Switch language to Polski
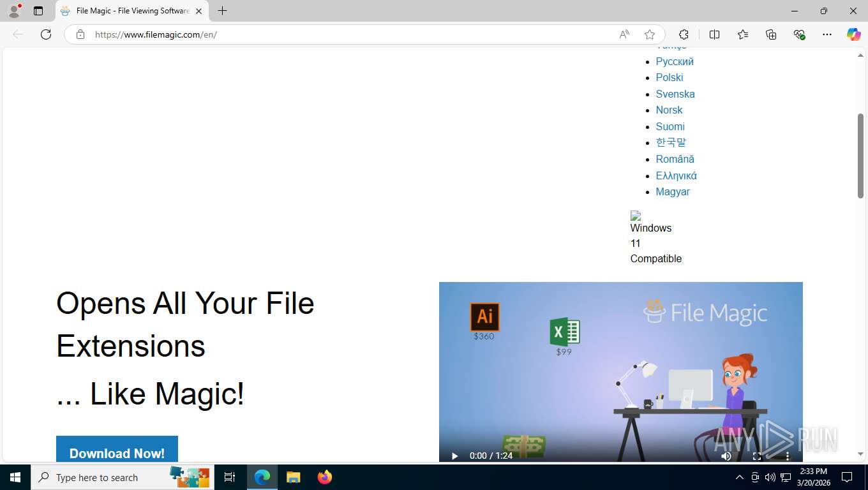The width and height of the screenshot is (868, 490). point(670,77)
